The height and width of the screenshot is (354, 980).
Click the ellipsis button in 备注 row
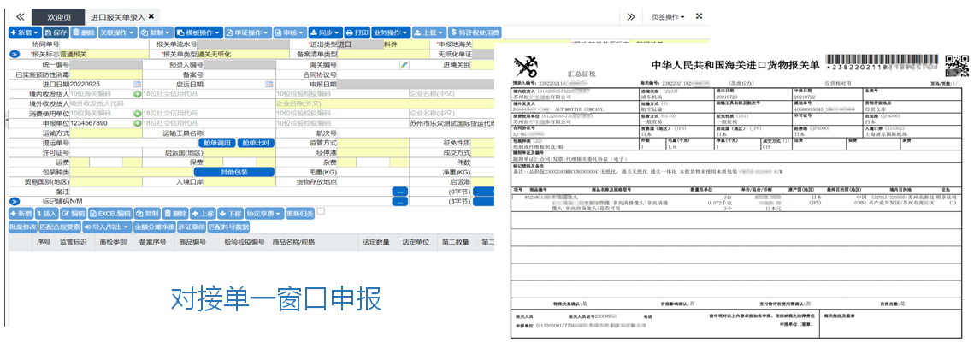(400, 192)
